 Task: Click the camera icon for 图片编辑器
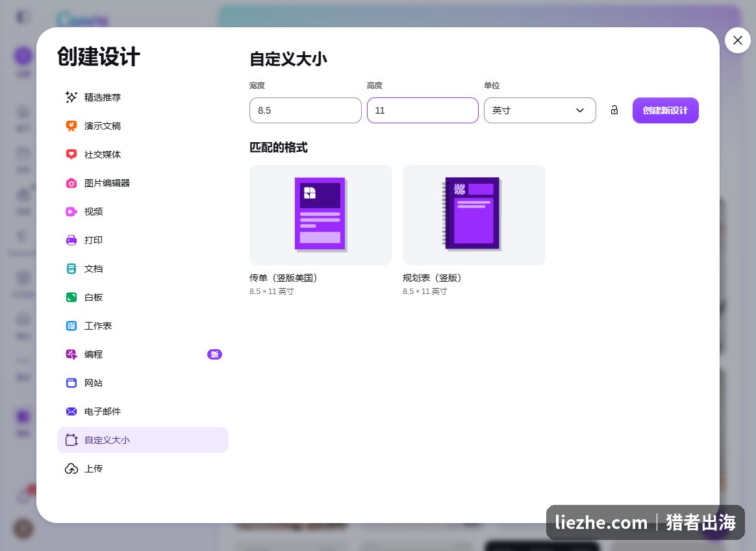(71, 183)
